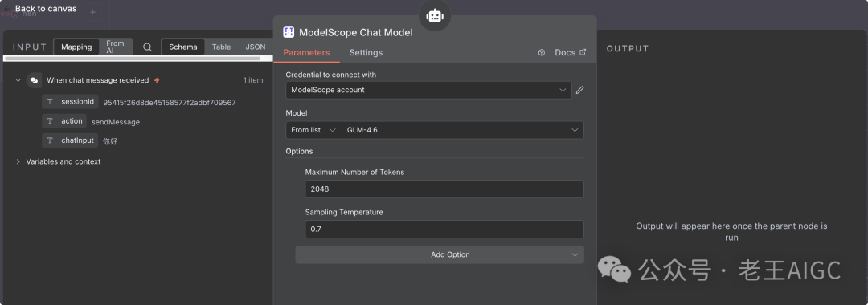Open the GLM-4.6 model dropdown

[462, 130]
